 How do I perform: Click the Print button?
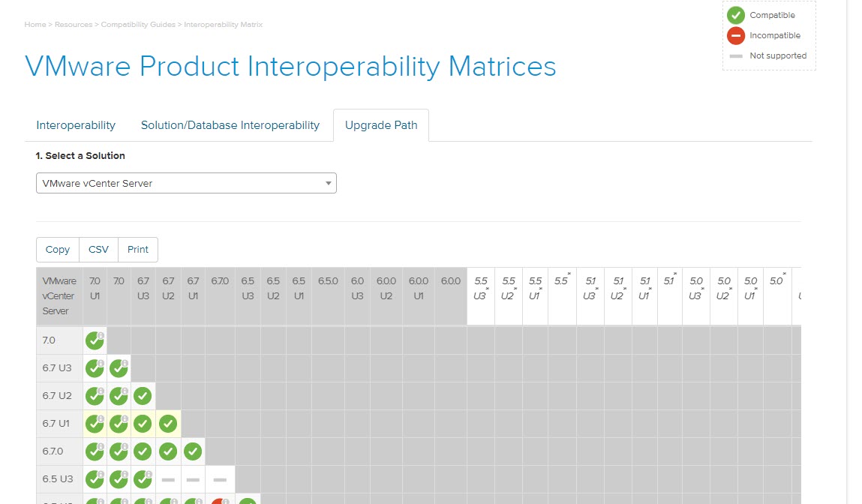138,250
